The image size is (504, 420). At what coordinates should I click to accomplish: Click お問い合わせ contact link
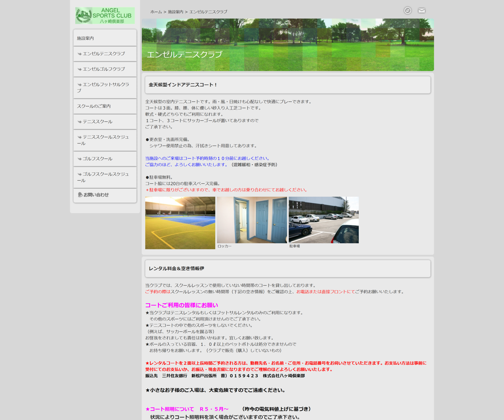pyautogui.click(x=96, y=195)
